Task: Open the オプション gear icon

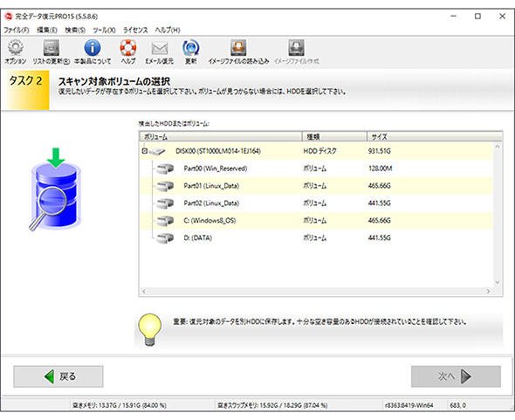Action: [15, 48]
